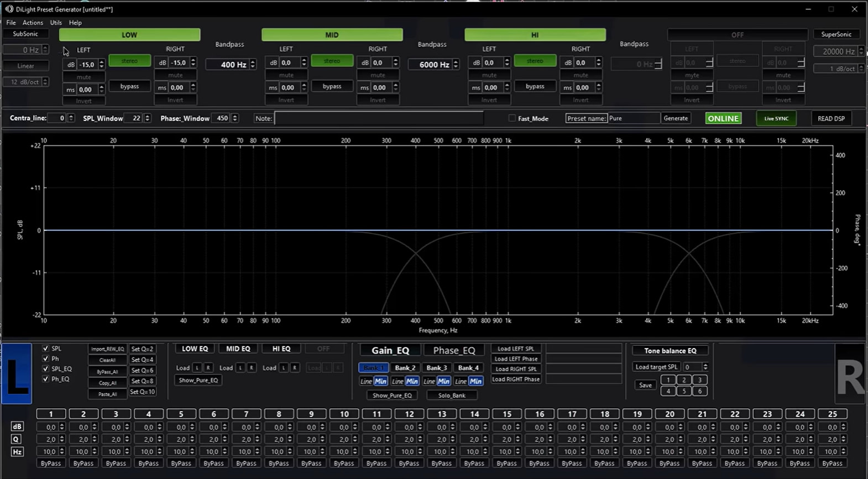The width and height of the screenshot is (868, 479).
Task: Click the DiLight app icon in title bar
Action: pyautogui.click(x=9, y=9)
